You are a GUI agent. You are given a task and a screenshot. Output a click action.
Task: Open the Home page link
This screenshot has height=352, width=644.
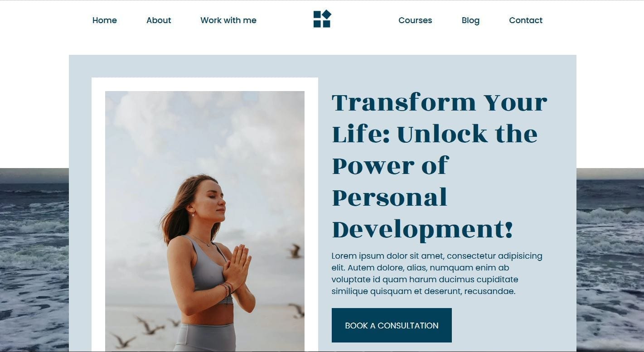[x=105, y=20]
